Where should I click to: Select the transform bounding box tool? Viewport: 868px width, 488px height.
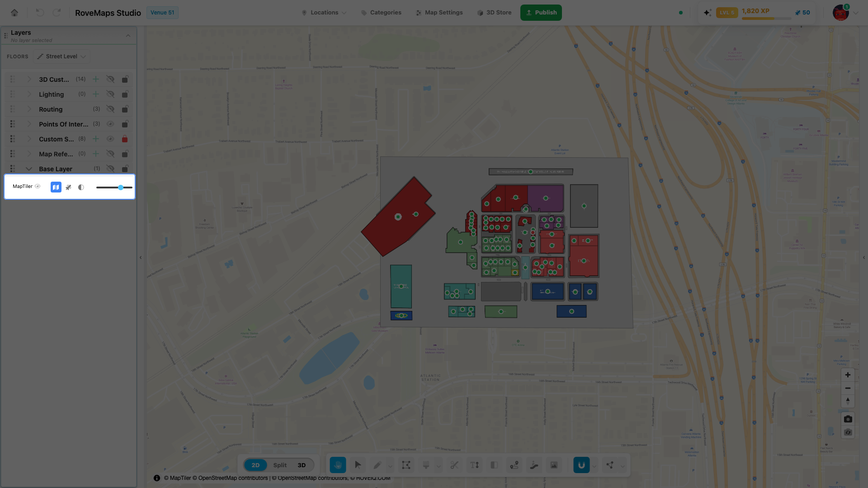pos(406,465)
